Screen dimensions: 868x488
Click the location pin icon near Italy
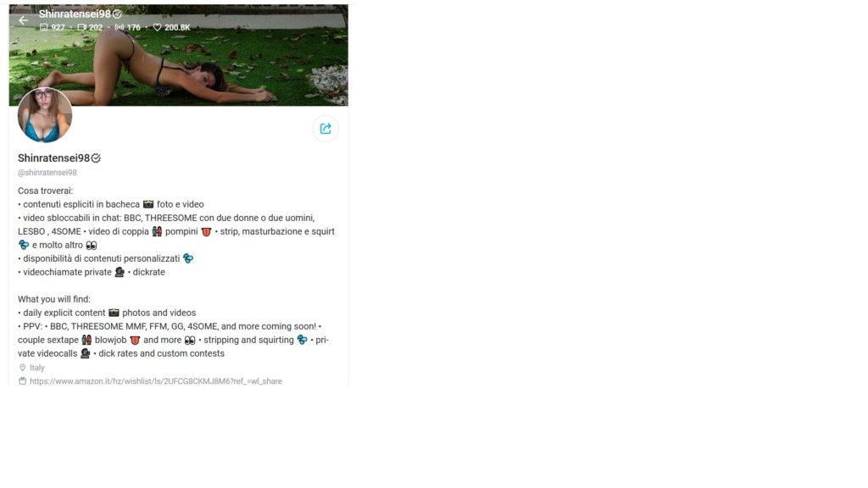(x=22, y=368)
